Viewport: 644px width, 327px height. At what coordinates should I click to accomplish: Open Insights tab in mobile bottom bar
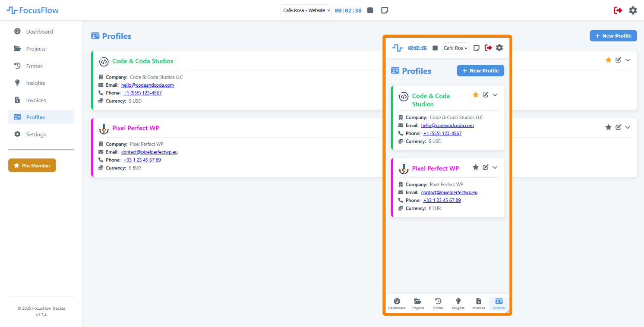click(x=458, y=304)
